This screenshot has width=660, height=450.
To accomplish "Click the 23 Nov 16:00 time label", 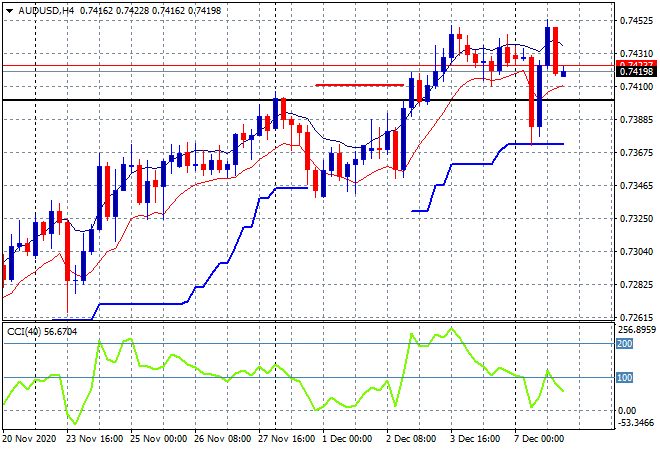I will [x=94, y=439].
